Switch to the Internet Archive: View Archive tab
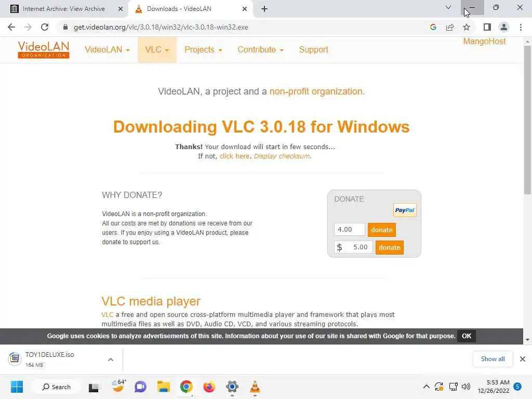This screenshot has height=399, width=532. [x=64, y=9]
